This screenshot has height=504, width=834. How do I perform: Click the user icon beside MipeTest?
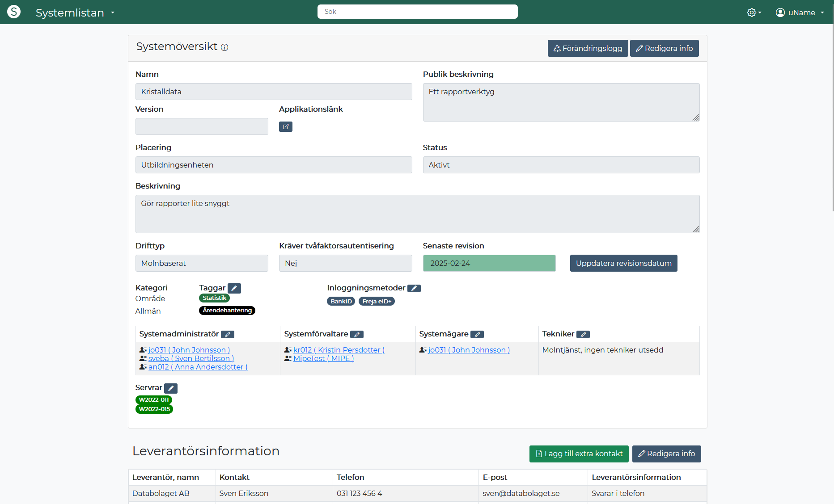coord(288,358)
